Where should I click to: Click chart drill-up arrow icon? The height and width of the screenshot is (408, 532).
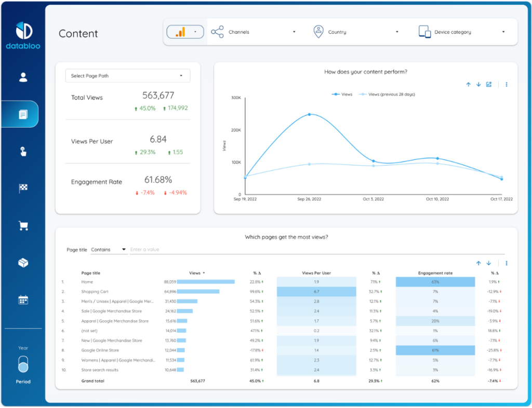tap(468, 85)
